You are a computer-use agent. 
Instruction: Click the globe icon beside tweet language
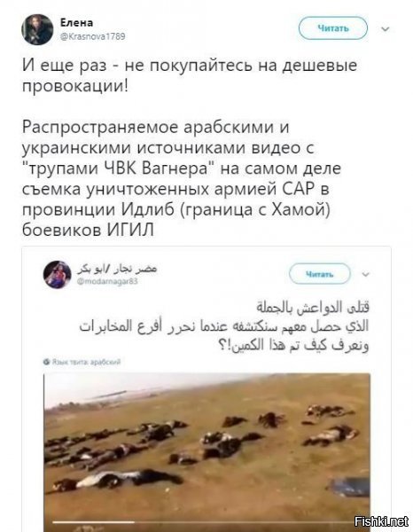[x=47, y=362]
